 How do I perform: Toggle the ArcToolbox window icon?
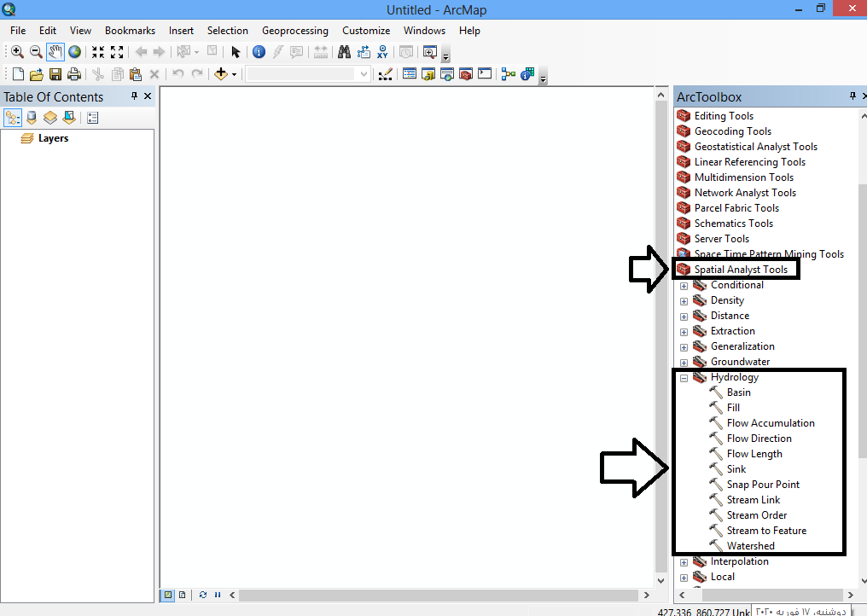[466, 74]
